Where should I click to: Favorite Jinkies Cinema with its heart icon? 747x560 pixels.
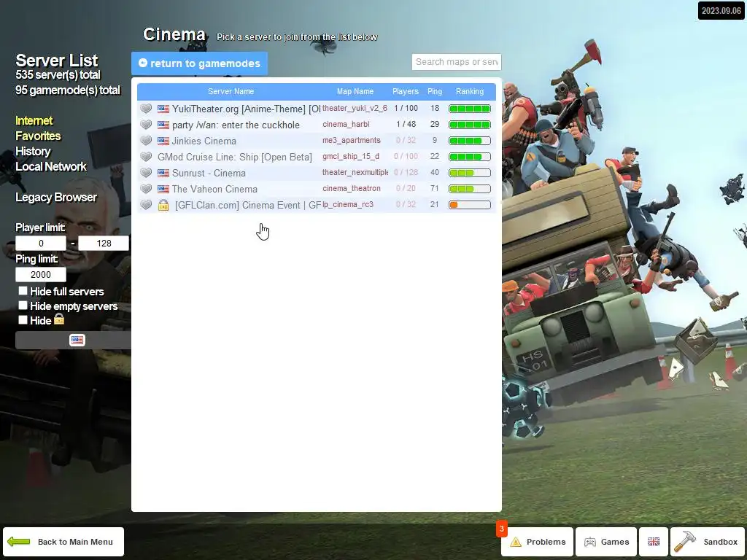tap(146, 141)
